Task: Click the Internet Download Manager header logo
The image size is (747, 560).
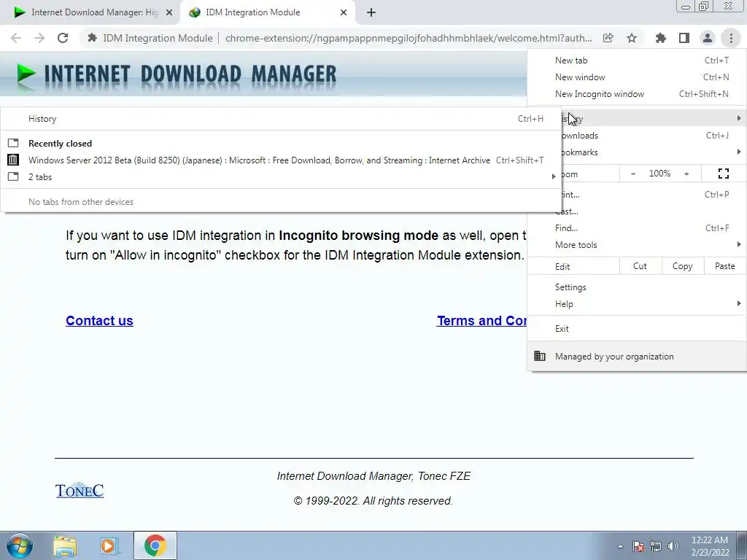Action: coord(176,75)
